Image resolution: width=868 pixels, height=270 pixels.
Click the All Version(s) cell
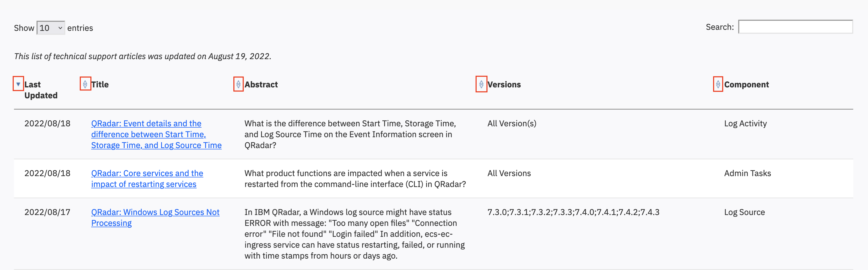pyautogui.click(x=512, y=123)
